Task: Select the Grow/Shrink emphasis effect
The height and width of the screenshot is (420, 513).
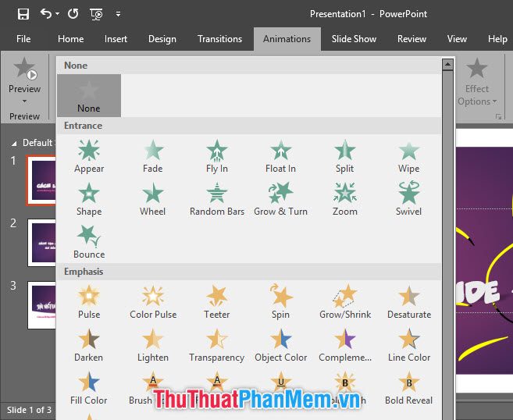Action: [x=345, y=301]
